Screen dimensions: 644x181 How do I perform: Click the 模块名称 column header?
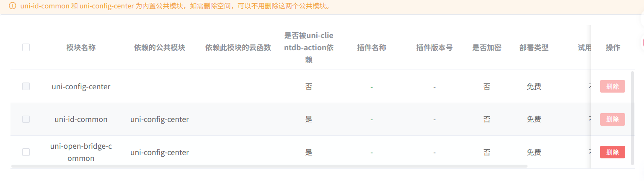[x=81, y=48]
